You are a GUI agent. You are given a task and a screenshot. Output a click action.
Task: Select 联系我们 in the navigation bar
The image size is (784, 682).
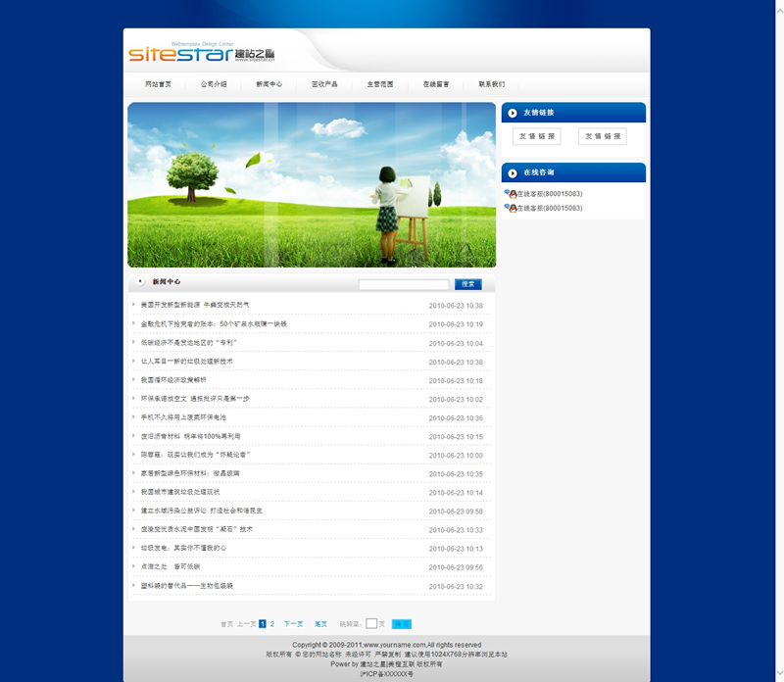[x=492, y=84]
